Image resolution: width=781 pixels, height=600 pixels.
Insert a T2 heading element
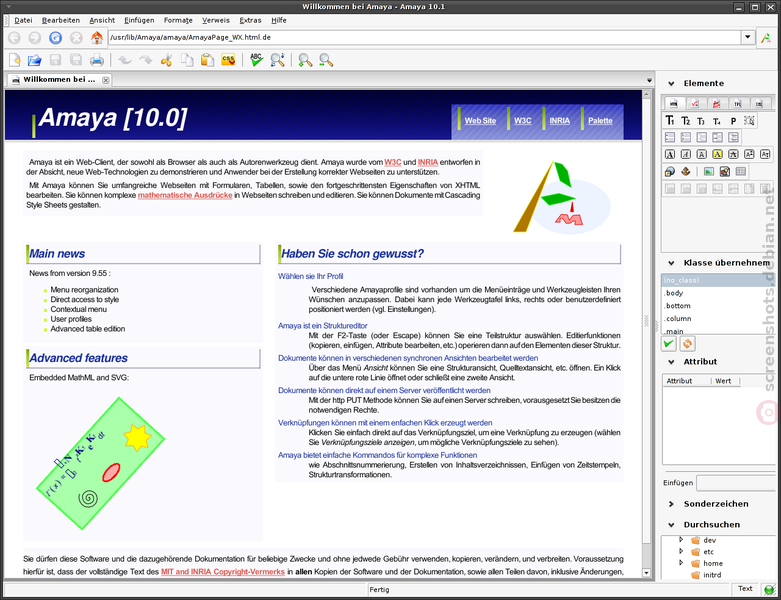coord(686,120)
